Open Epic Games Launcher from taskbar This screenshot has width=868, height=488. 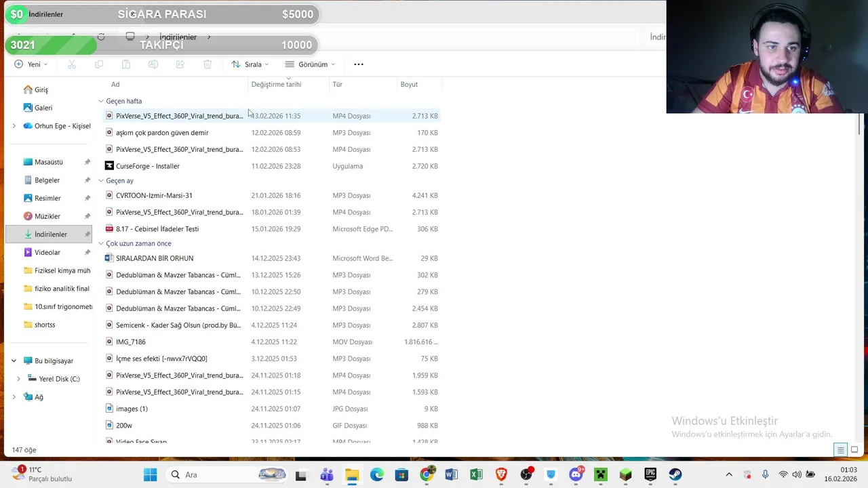tap(650, 474)
